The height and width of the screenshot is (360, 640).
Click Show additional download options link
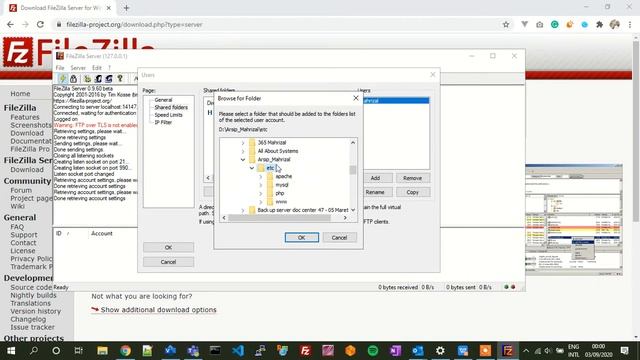pos(158,310)
